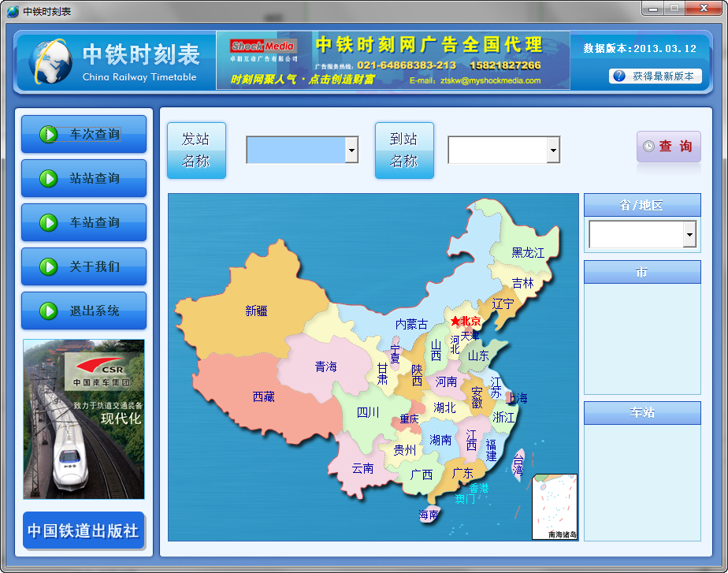This screenshot has width=728, height=573.
Task: Click the arrival station input field
Action: tap(497, 150)
